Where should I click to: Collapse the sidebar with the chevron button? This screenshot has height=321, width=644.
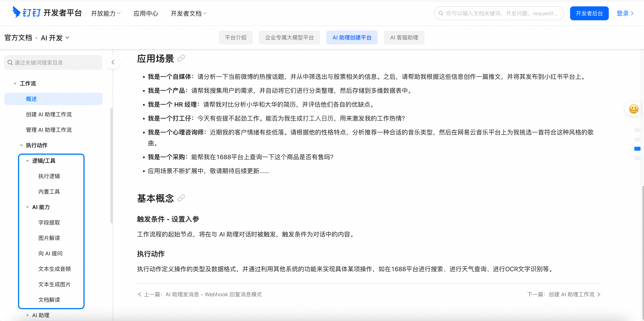pos(113,62)
